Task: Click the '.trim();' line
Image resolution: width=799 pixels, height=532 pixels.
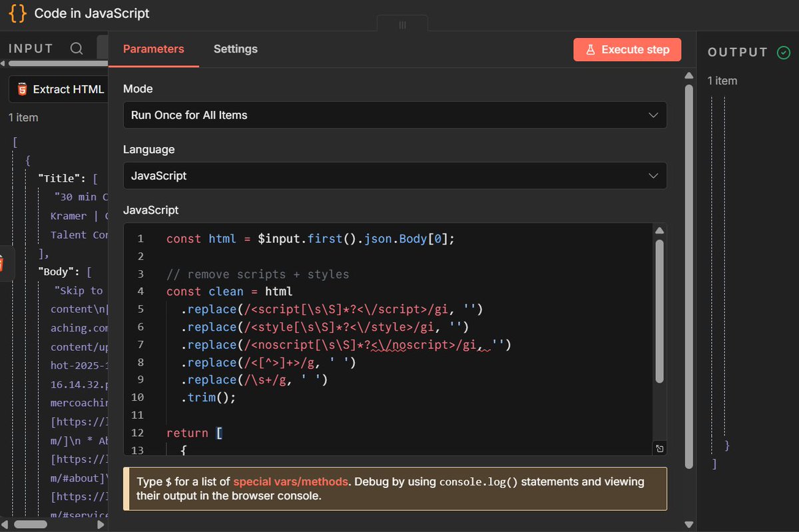Action: point(208,398)
